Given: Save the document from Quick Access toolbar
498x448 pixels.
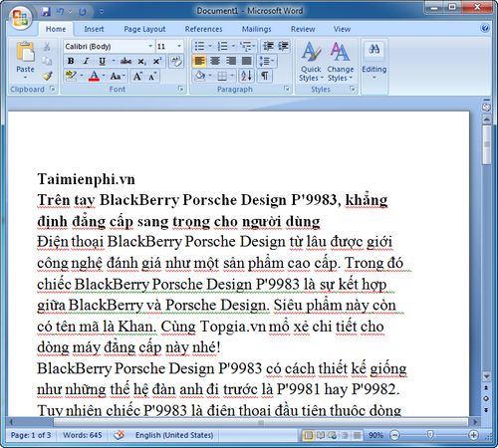Looking at the screenshot, I should coord(46,12).
